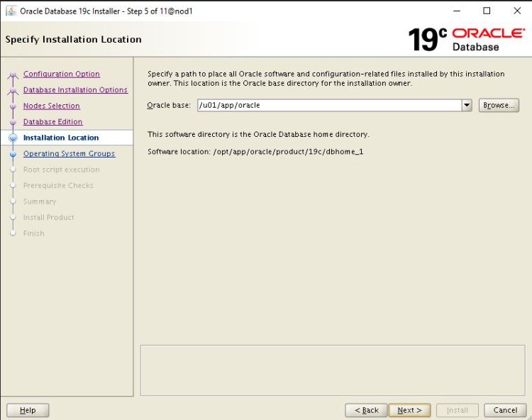Click the Database Edition step bullet icon
The height and width of the screenshot is (420, 532).
13,122
